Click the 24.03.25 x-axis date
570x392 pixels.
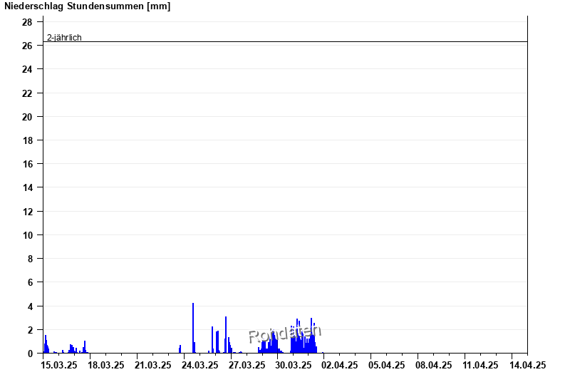click(x=200, y=365)
